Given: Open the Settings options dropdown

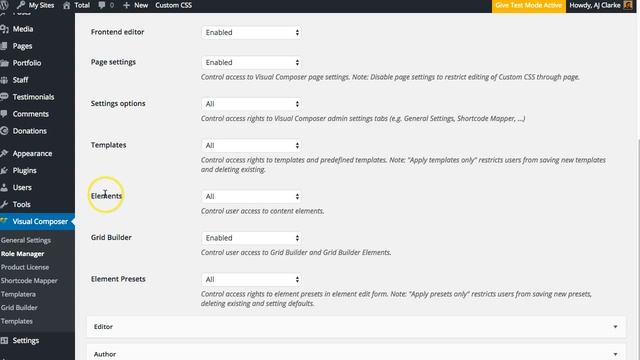Looking at the screenshot, I should click(x=251, y=104).
